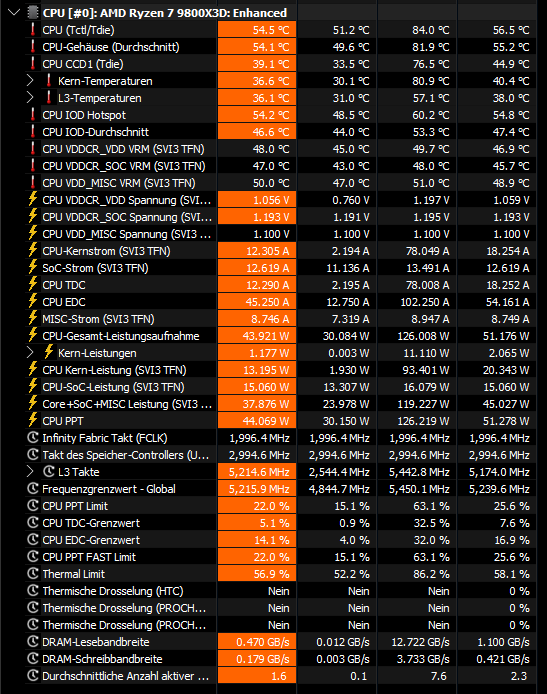Click maximum value 126.219 W of CPU PPT
This screenshot has width=547, height=694.
[424, 421]
